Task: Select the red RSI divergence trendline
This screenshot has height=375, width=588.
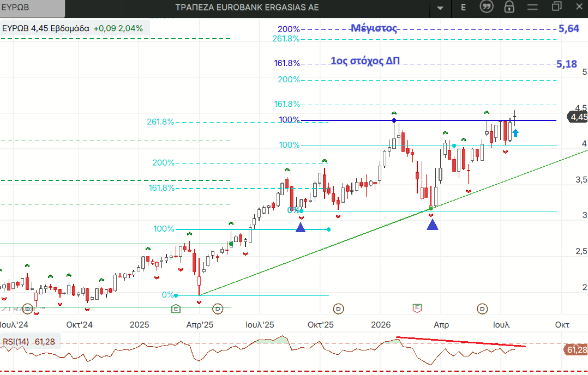Action: point(460,342)
